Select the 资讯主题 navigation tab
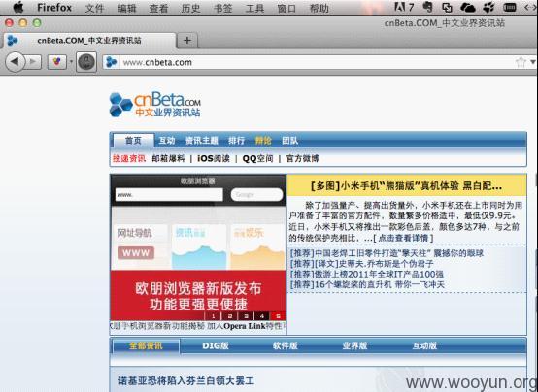538x392 pixels. [202, 141]
